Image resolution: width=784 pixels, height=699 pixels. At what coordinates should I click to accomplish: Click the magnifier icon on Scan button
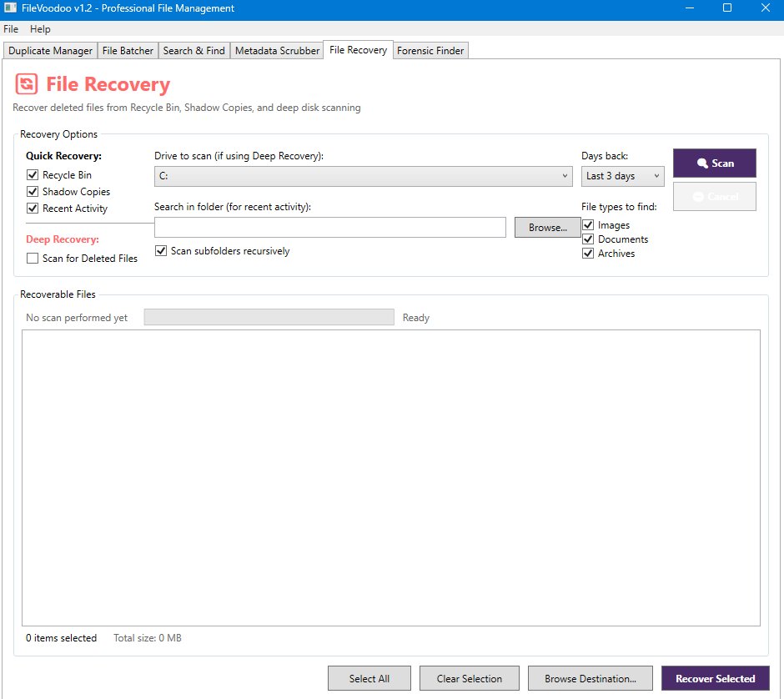tap(702, 163)
